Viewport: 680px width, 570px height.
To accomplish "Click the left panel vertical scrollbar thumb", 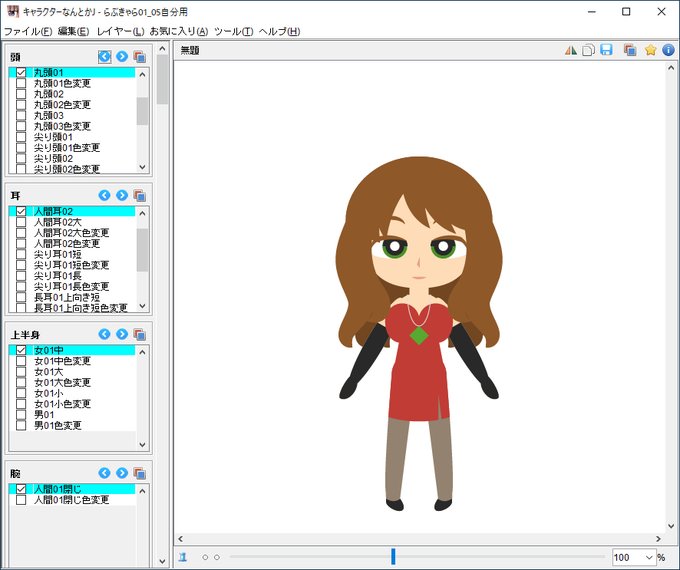I will click(162, 79).
